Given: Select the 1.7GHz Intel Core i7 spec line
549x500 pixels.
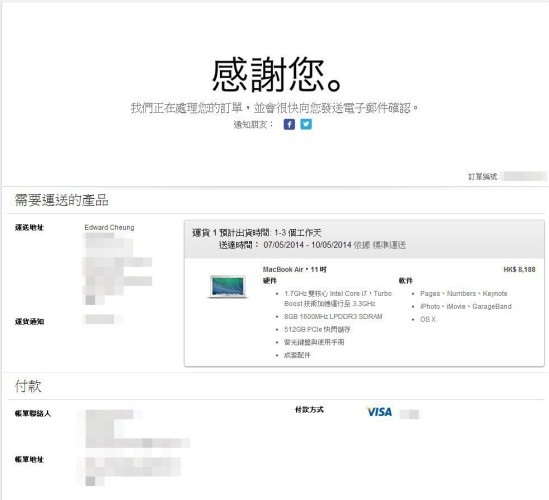Looking at the screenshot, I should point(338,298).
